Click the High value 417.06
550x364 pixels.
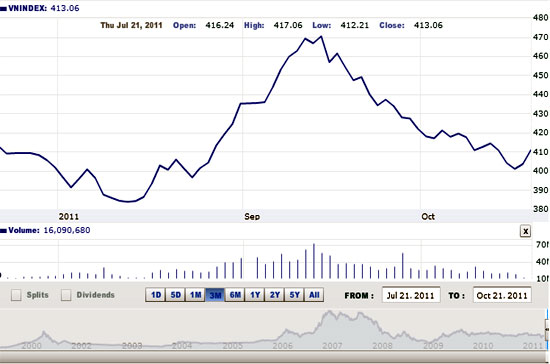pyautogui.click(x=288, y=25)
